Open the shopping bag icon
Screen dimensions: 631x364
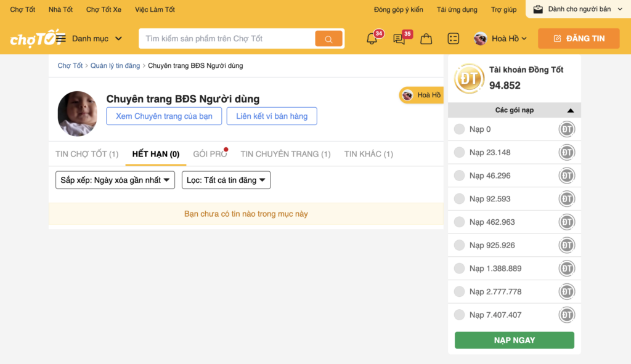(x=426, y=39)
